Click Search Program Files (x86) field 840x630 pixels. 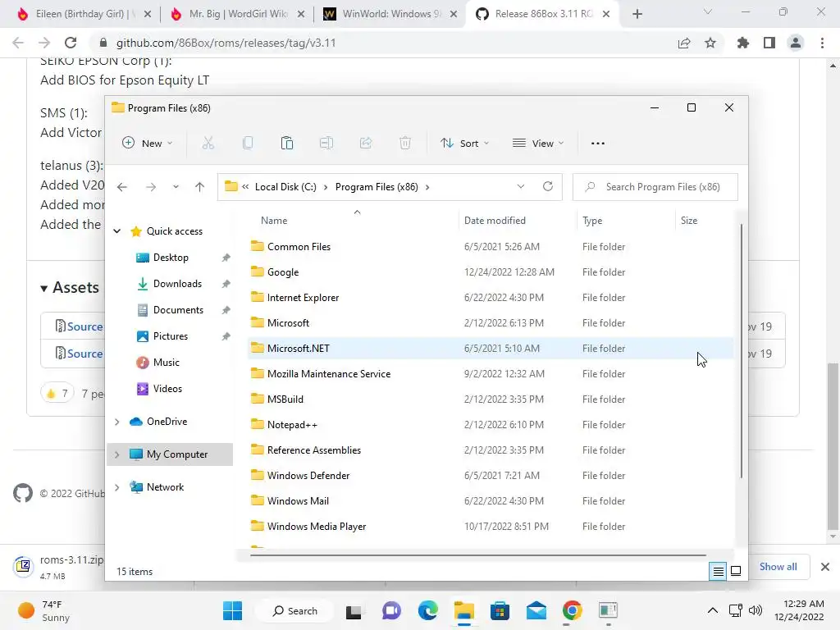(x=655, y=187)
